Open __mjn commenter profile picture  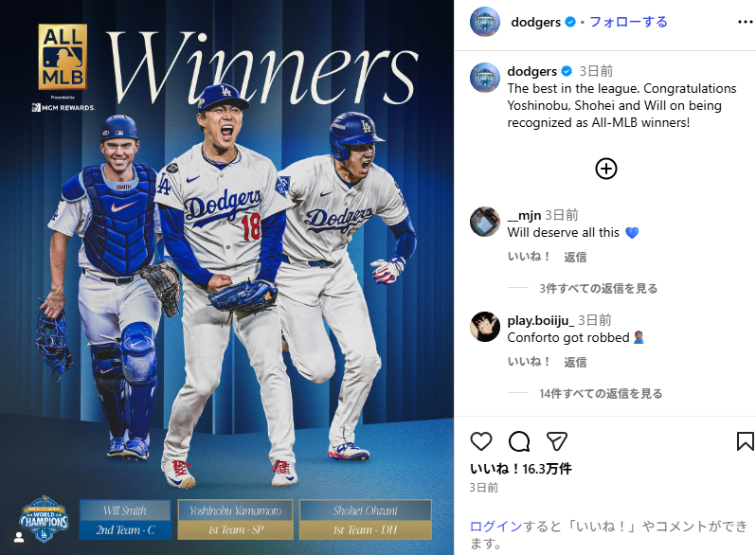[x=484, y=222]
